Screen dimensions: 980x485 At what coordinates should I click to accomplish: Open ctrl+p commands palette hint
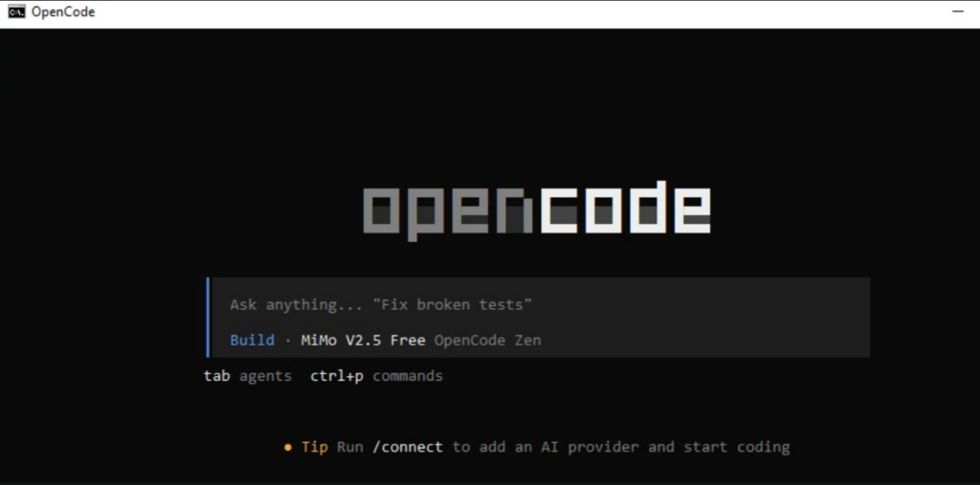(376, 376)
